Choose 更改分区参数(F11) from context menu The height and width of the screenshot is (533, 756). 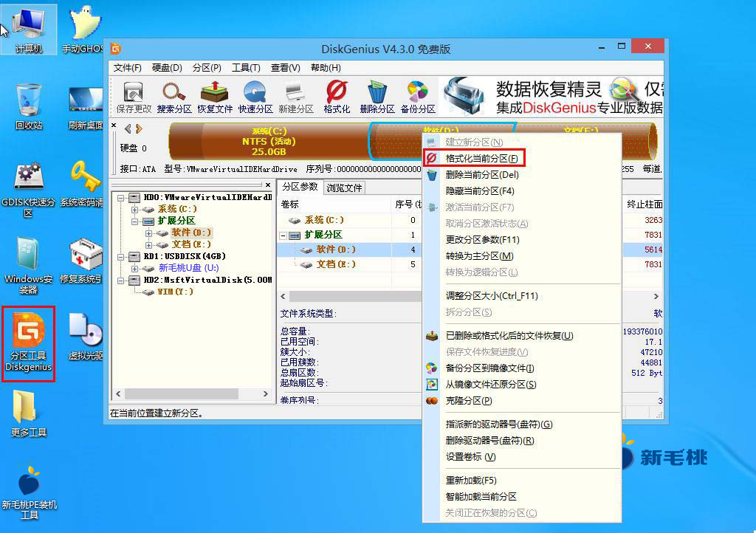tap(522, 240)
